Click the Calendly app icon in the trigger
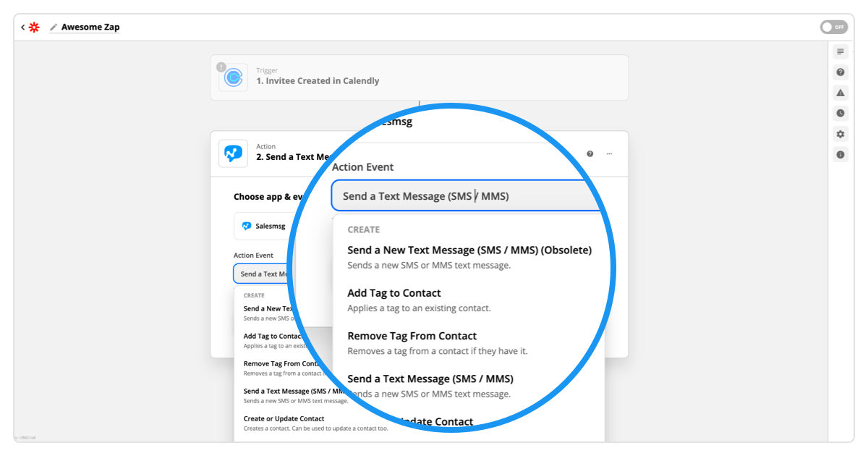868x456 pixels. [233, 77]
